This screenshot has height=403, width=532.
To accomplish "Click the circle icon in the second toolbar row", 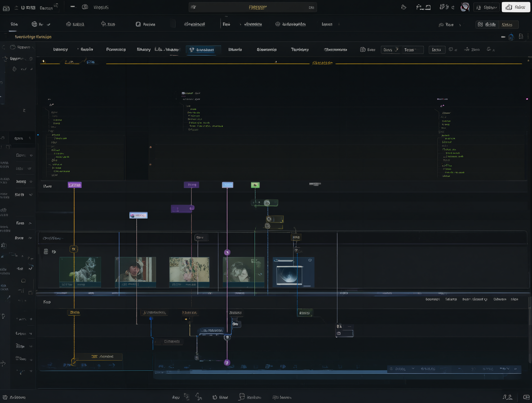I will [34, 24].
